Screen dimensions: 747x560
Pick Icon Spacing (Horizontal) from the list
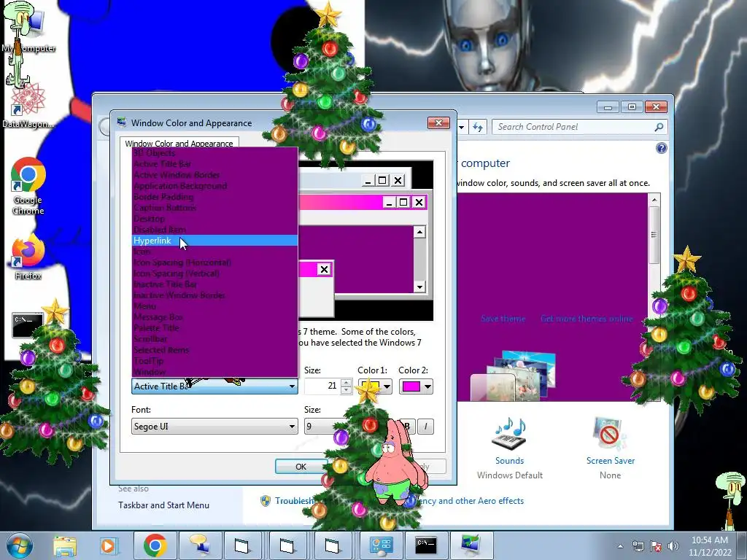(x=215, y=262)
